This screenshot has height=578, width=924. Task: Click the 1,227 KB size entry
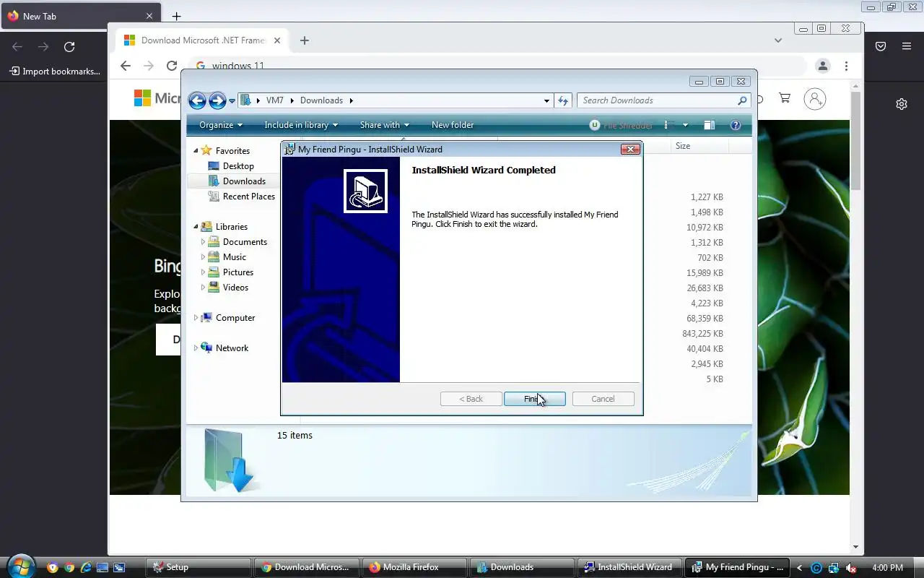(x=707, y=197)
